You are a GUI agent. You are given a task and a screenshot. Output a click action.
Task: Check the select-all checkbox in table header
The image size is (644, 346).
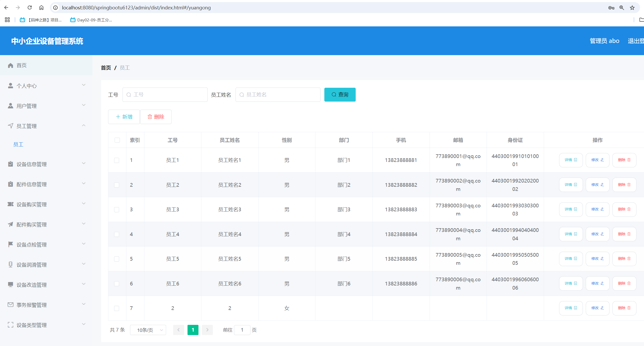117,140
